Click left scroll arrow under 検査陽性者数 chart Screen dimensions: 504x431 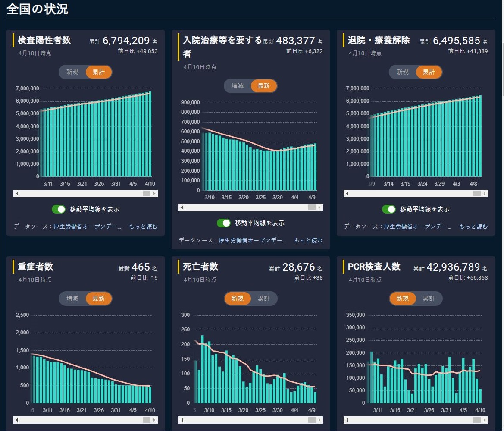pos(17,194)
